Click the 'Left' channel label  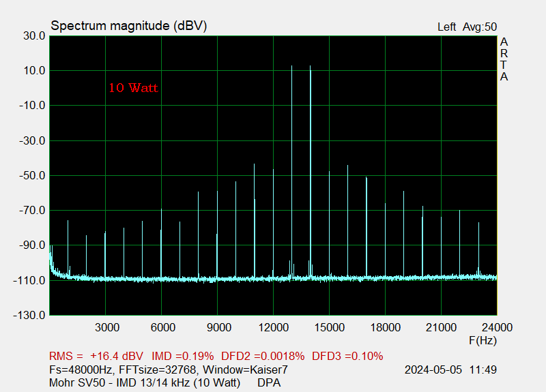[447, 27]
